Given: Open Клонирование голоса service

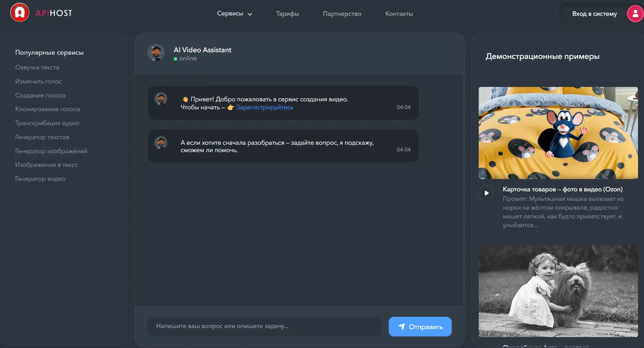Looking at the screenshot, I should [48, 109].
